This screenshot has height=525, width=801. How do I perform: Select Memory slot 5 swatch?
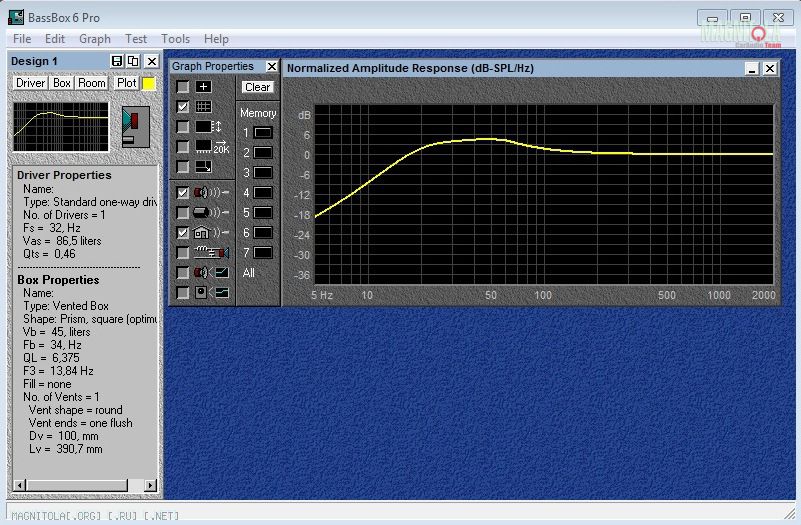pyautogui.click(x=263, y=212)
